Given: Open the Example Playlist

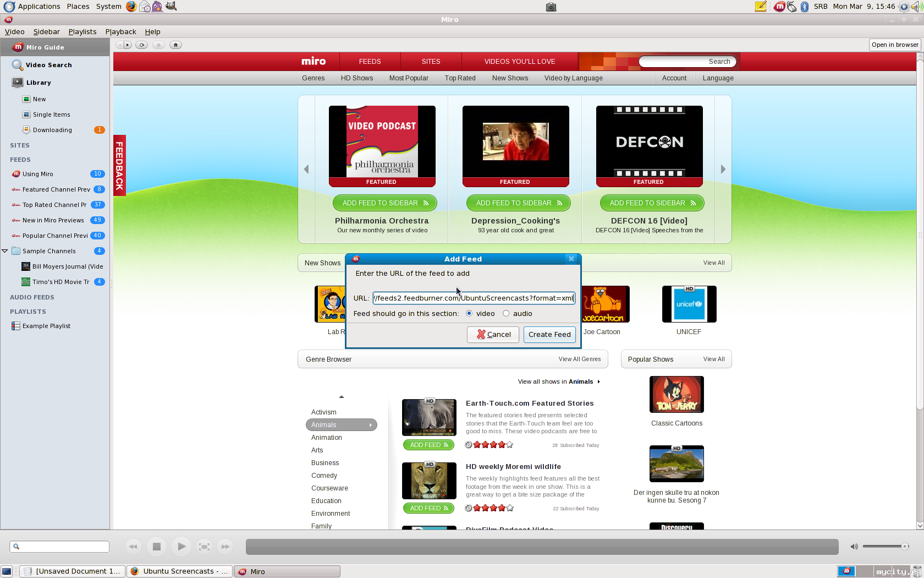Looking at the screenshot, I should pyautogui.click(x=55, y=326).
